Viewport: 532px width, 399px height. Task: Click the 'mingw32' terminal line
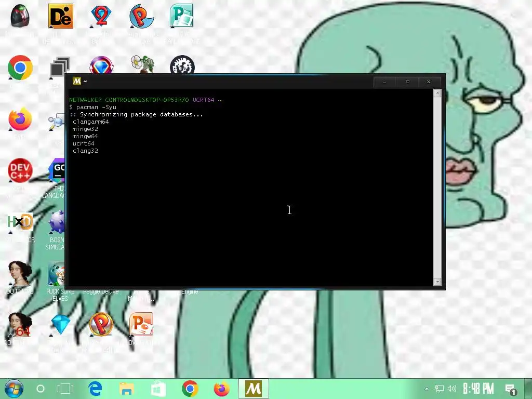pos(85,129)
